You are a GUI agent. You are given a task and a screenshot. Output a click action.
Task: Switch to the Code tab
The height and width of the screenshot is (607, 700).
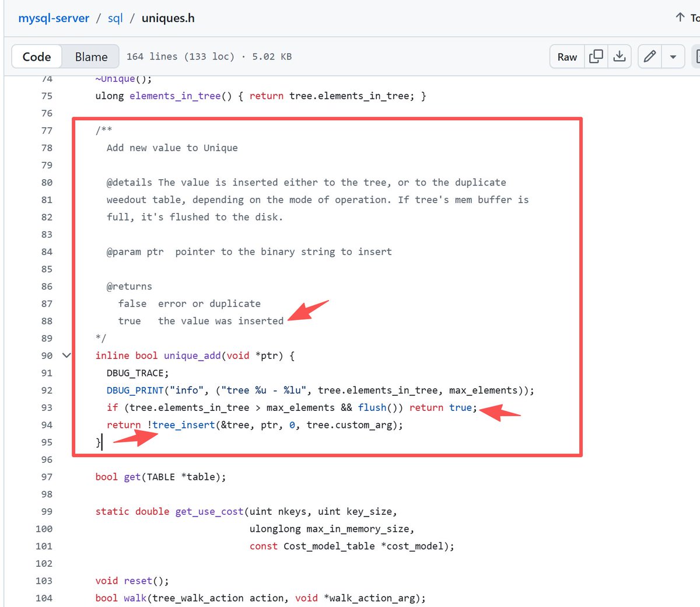coord(37,57)
